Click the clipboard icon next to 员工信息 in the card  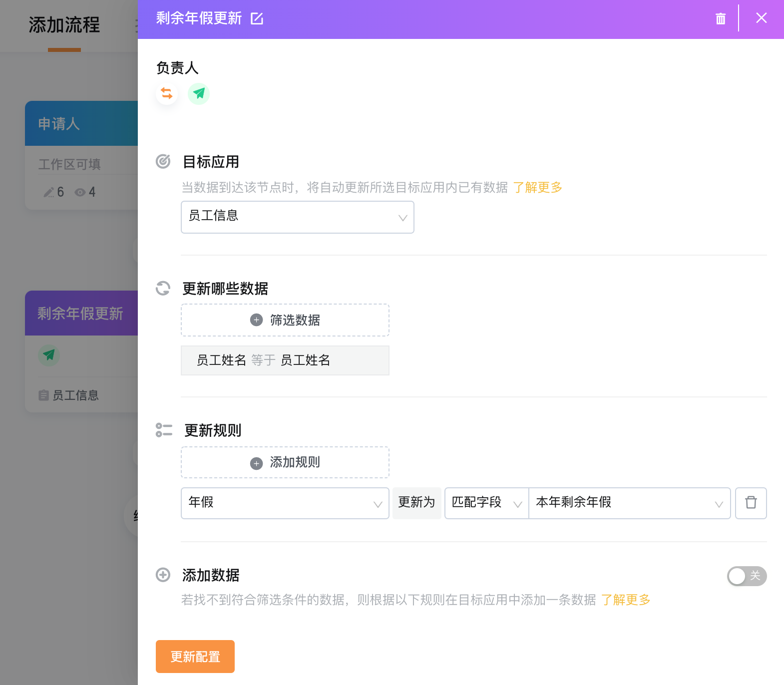(x=44, y=395)
